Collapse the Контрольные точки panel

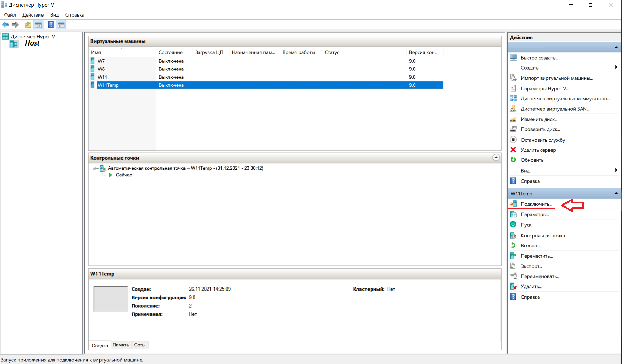tap(496, 157)
